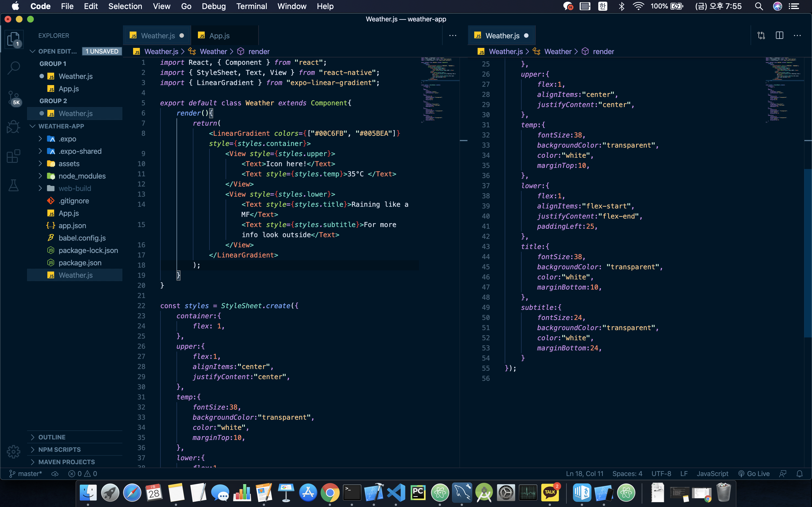Click unsaved dot on left Weather.js tab
The width and height of the screenshot is (812, 507).
point(182,35)
